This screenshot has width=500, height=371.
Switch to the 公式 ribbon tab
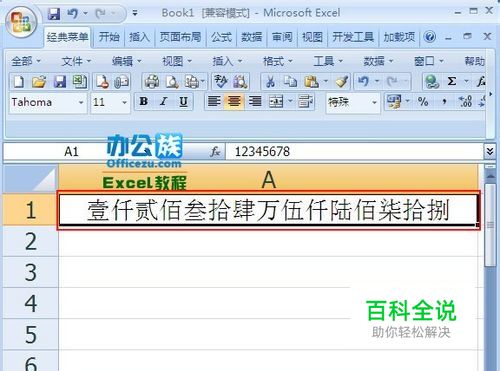click(221, 37)
